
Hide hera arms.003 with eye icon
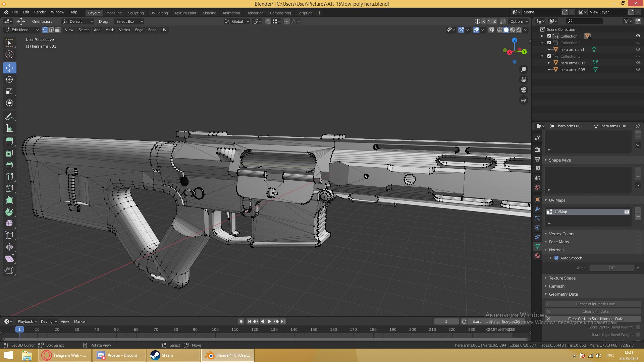[638, 63]
